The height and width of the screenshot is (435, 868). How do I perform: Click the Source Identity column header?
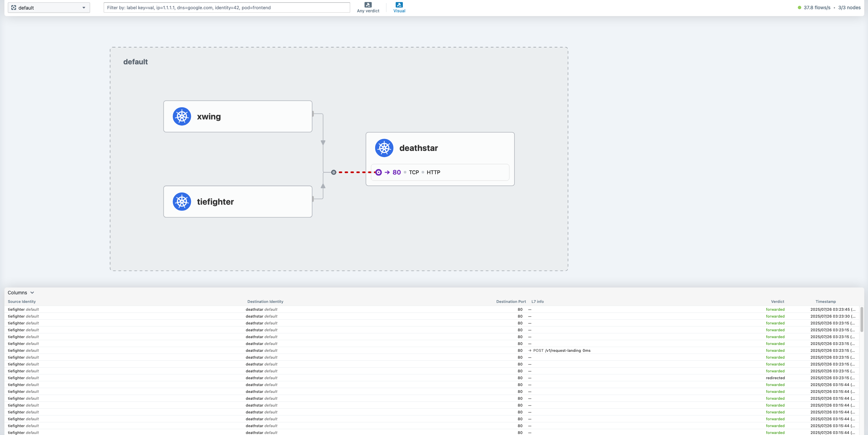click(22, 302)
